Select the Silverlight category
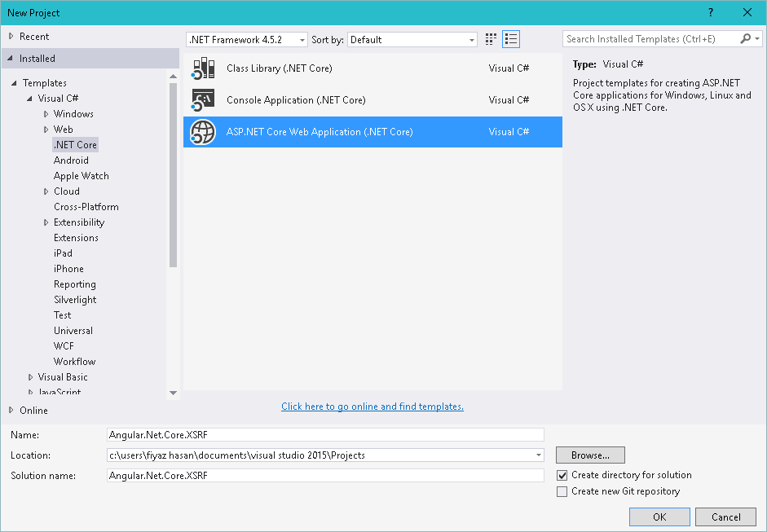Viewport: 767px width, 532px height. [x=75, y=300]
